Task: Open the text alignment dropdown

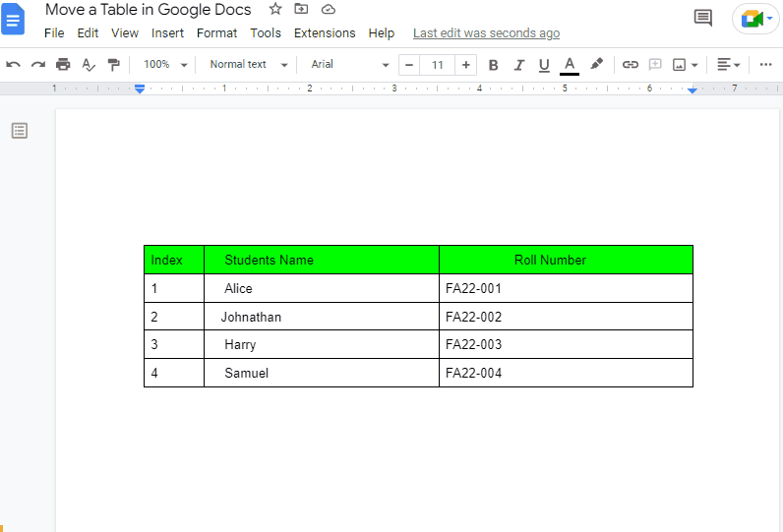Action: 729,64
